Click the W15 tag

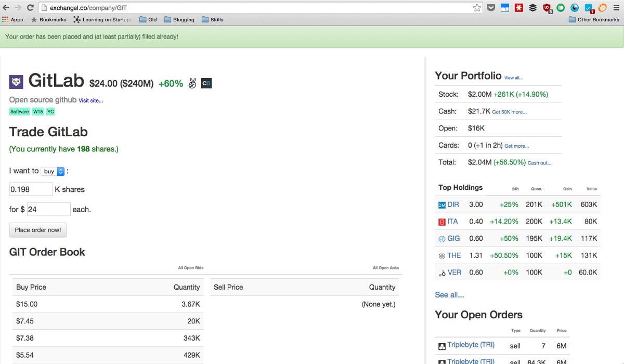[38, 112]
